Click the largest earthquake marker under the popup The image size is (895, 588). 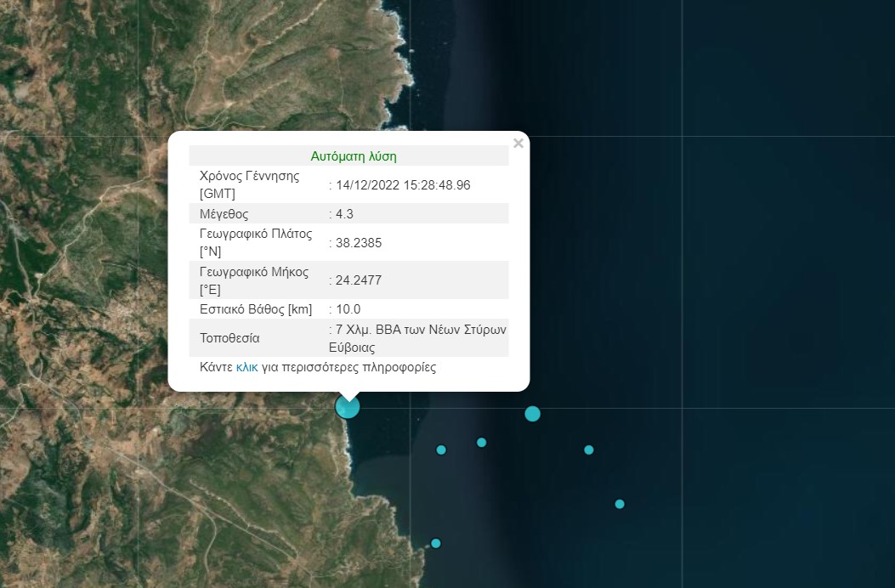(x=348, y=407)
